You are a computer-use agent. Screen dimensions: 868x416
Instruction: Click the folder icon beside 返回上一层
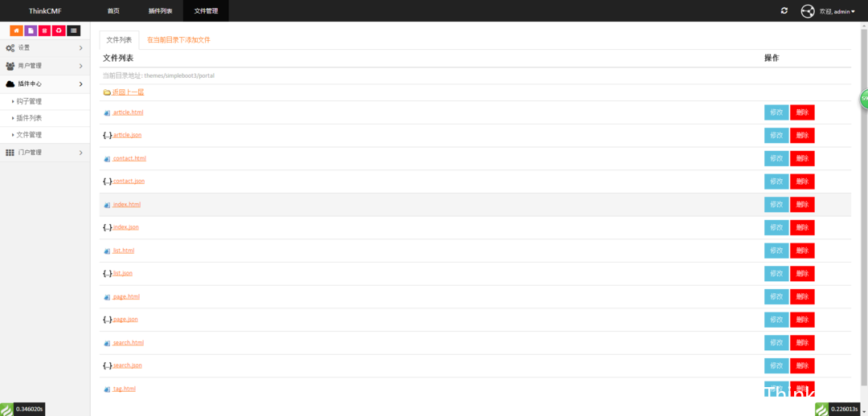click(x=107, y=92)
